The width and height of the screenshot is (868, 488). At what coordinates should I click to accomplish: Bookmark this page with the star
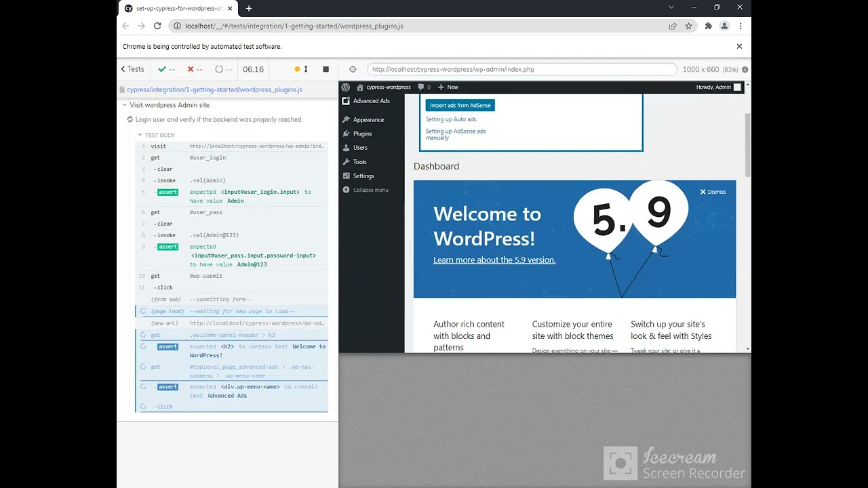(x=689, y=26)
